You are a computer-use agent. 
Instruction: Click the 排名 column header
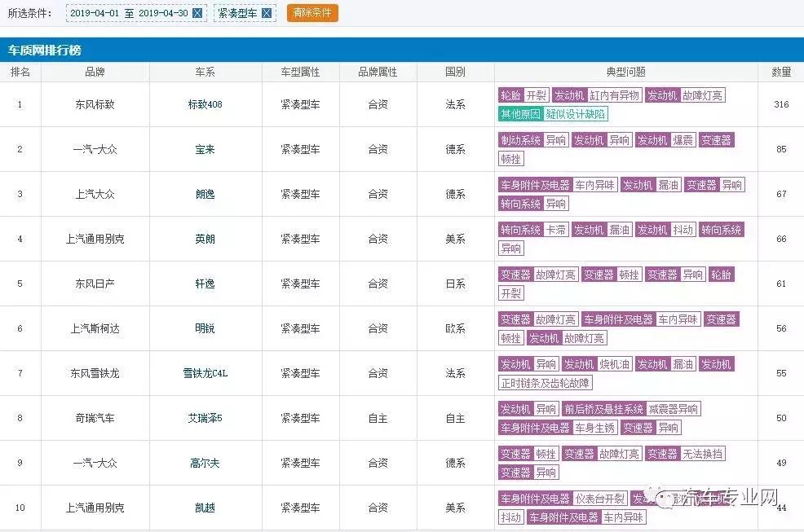[x=20, y=73]
